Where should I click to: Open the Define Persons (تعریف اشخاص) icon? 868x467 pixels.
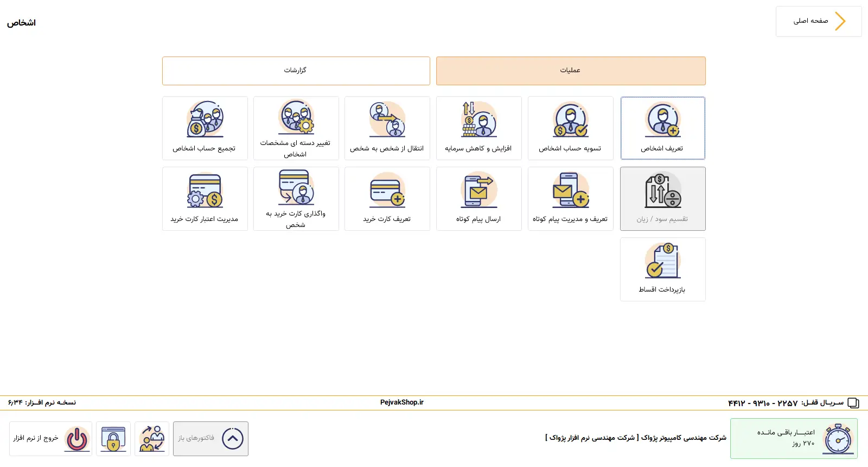[x=662, y=128]
